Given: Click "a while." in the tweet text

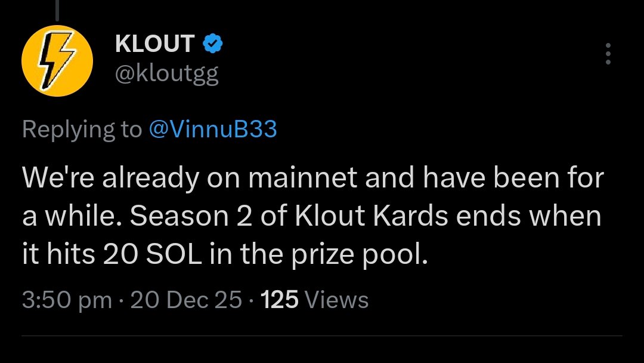Looking at the screenshot, I should tap(72, 217).
